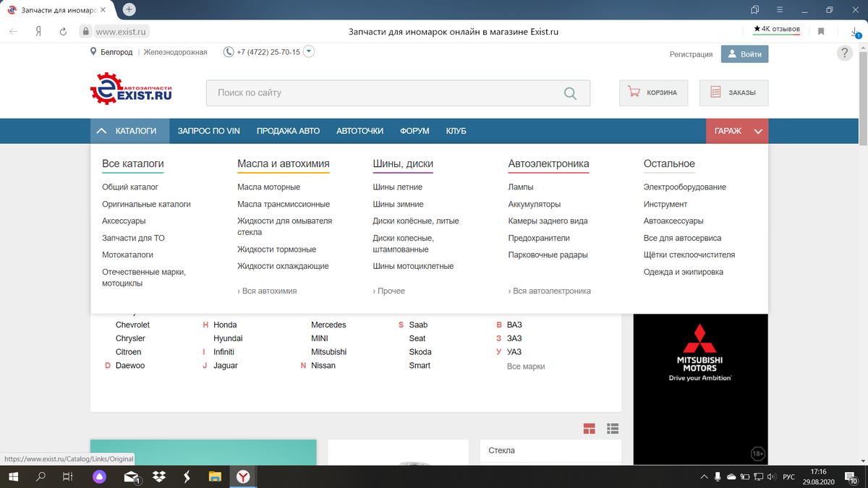The image size is (868, 488).
Task: Open Мотокаталоги link
Action: pos(127,254)
